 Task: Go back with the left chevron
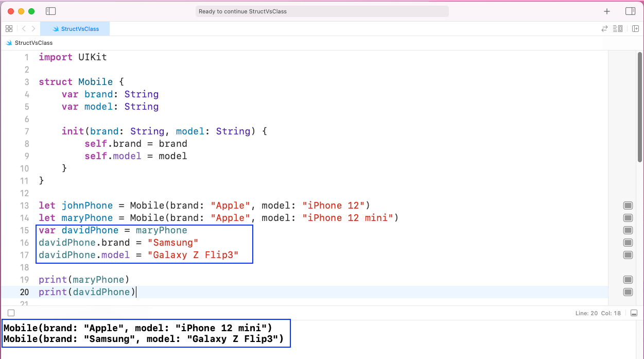24,29
